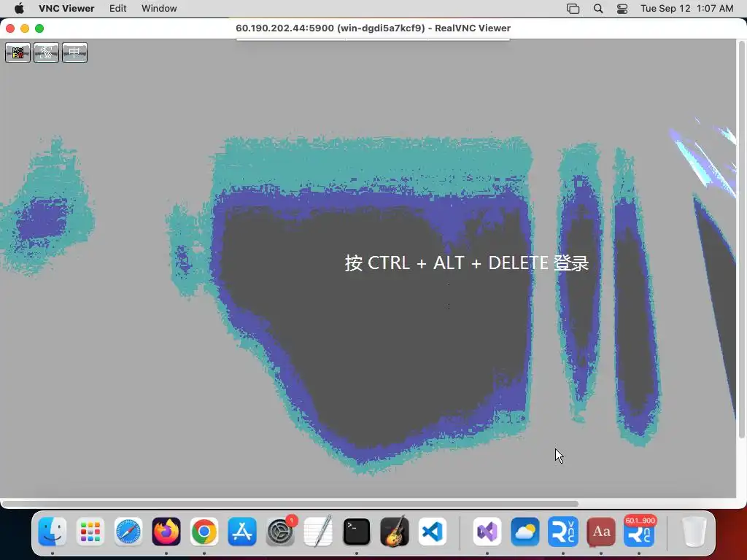
Task: Open Finder from the Dock
Action: (52, 532)
